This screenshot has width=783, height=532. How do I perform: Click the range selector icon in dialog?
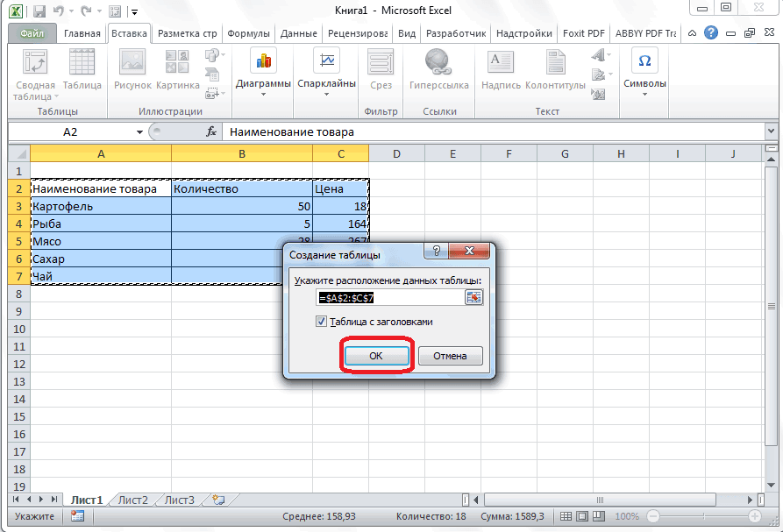point(473,298)
